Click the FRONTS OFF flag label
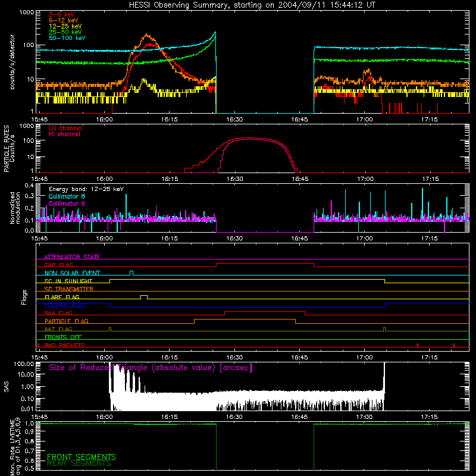Image resolution: width=476 pixels, height=476 pixels. 63,337
